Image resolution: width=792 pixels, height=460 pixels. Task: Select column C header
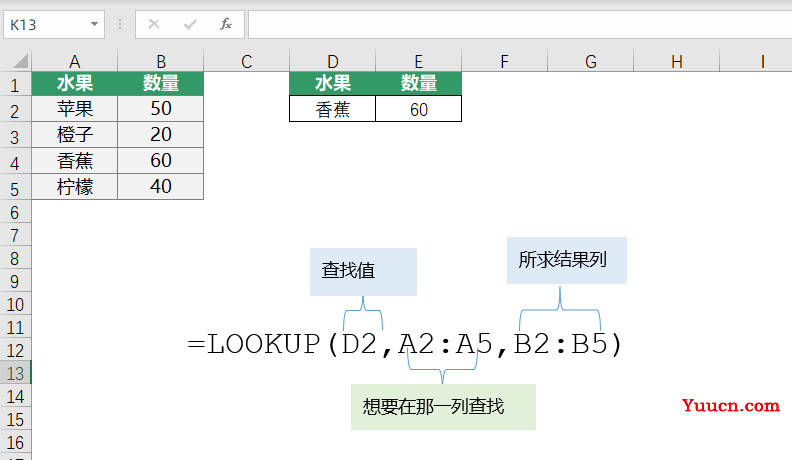point(246,62)
